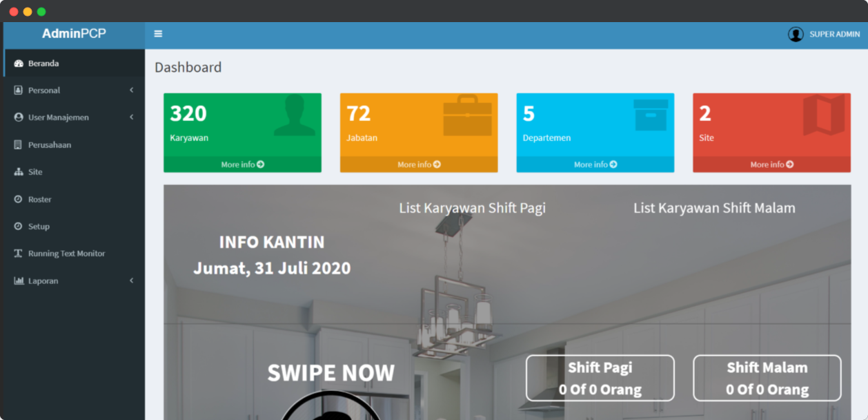
Task: Click the Perusahaan building icon
Action: click(19, 145)
